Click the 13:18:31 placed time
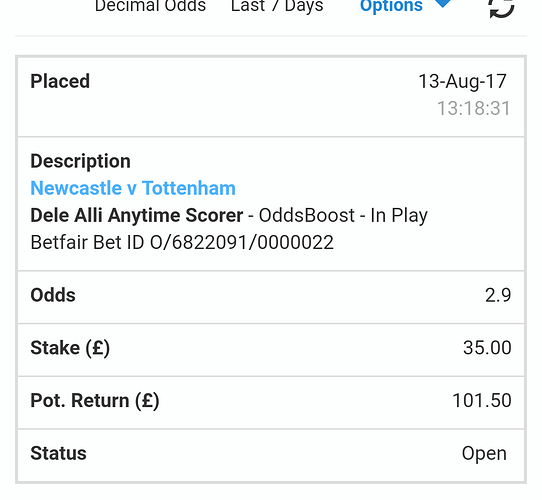Viewport: 542px width, 500px height. [474, 109]
